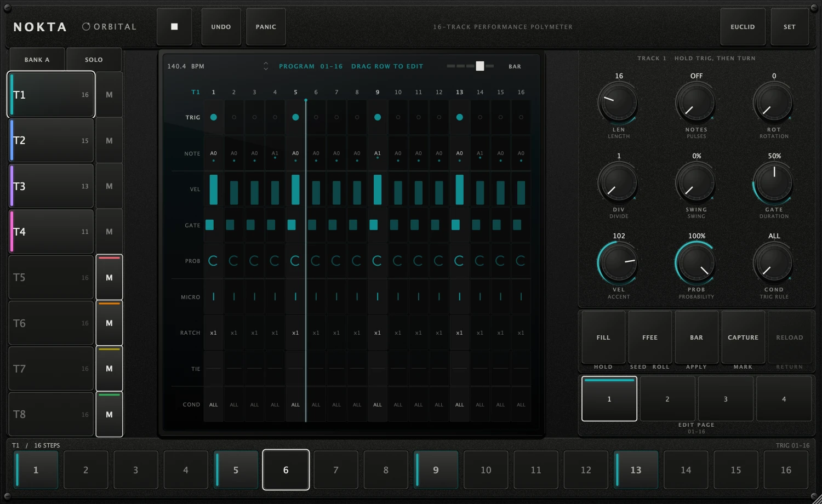Click the GATE duration knob

tap(774, 183)
